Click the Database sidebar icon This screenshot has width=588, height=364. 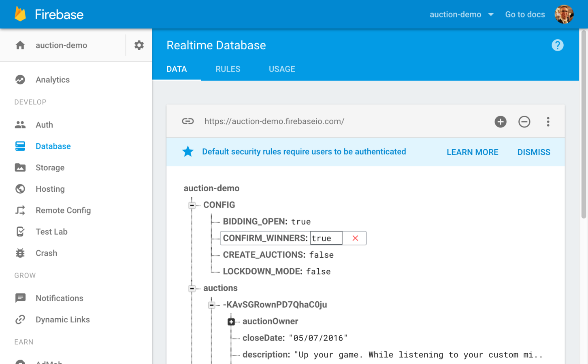20,146
